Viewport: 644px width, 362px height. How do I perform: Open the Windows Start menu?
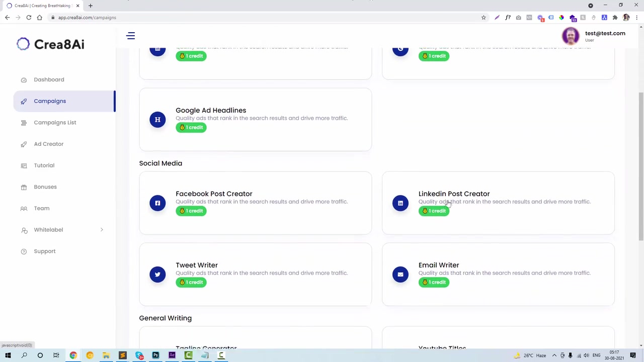click(x=8, y=355)
